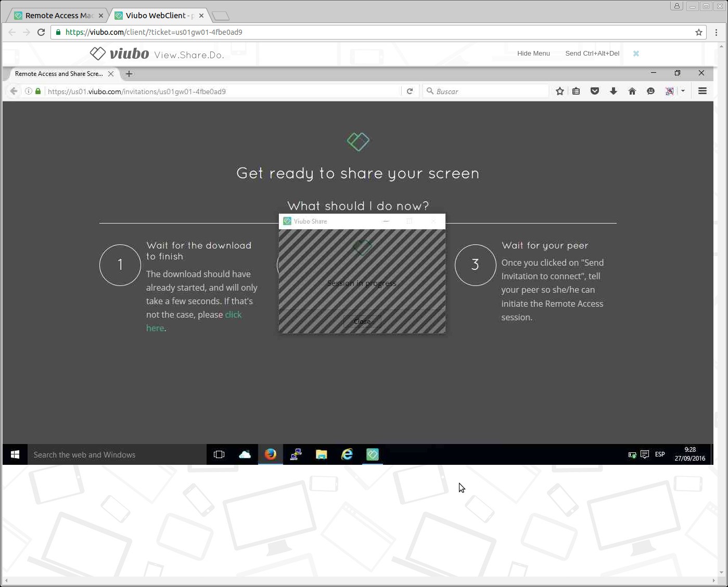Open Task View on the taskbar
This screenshot has height=587, width=728.
pyautogui.click(x=219, y=454)
